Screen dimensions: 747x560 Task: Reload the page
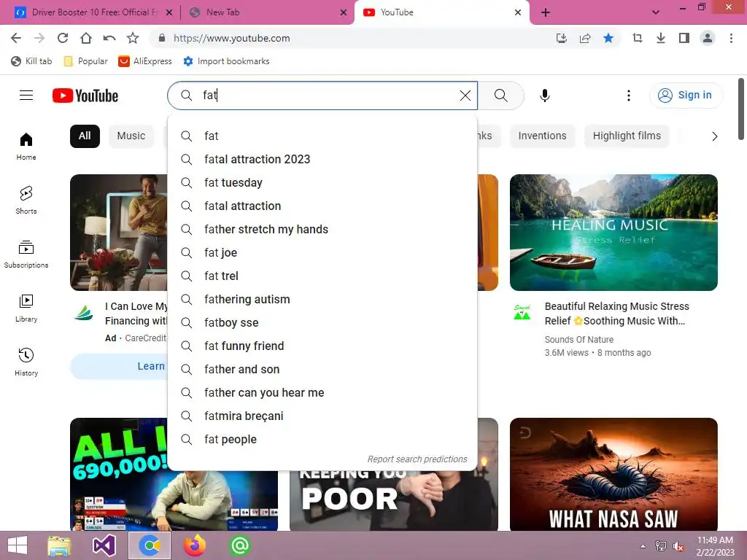[x=63, y=38]
